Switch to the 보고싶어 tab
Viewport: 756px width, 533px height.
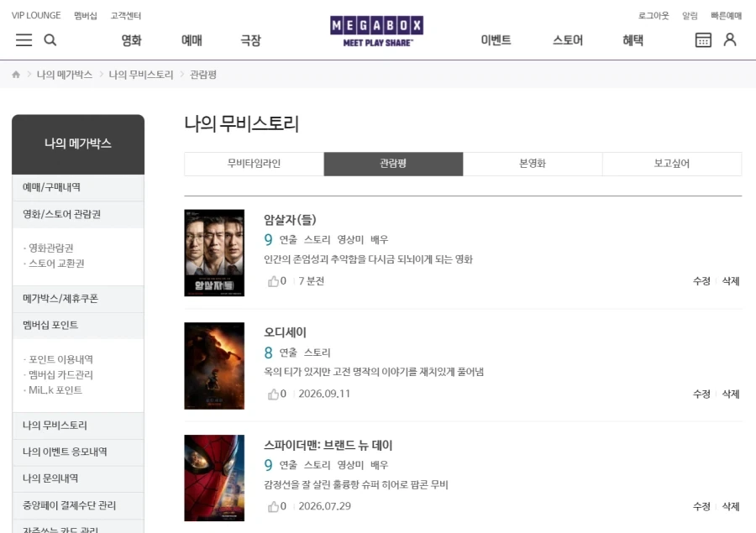672,164
